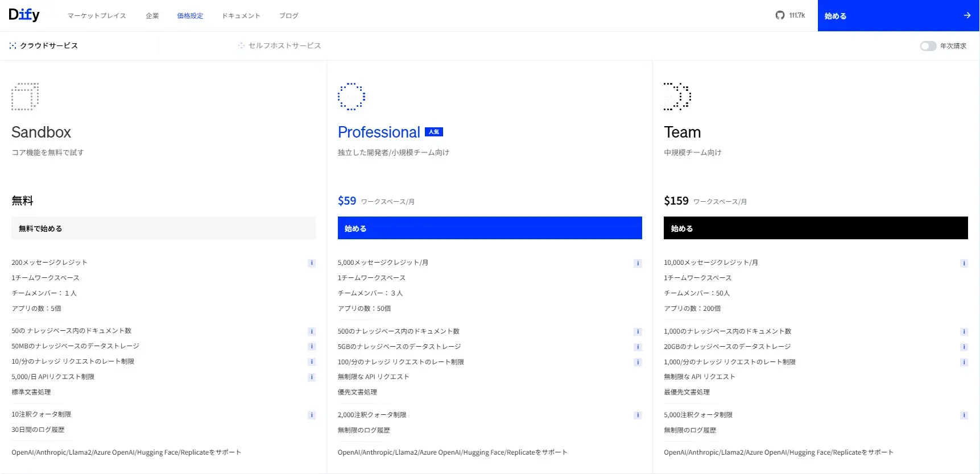Click info icon for 100/分のナレッジ リクエストのレート制限

click(638, 362)
